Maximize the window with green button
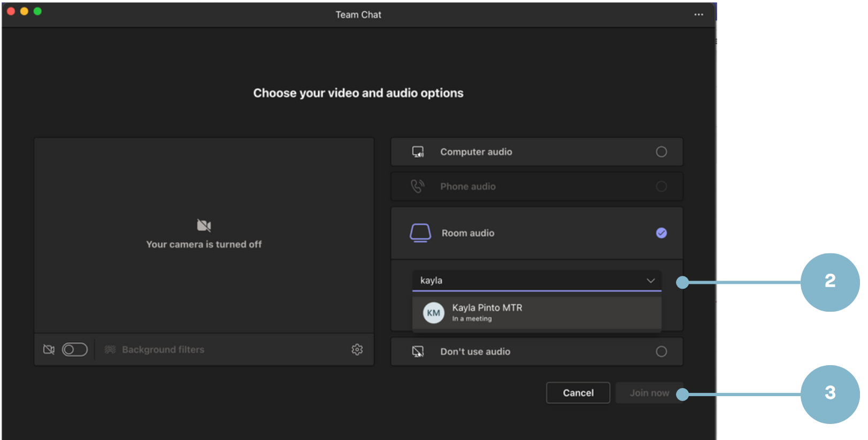 [37, 11]
